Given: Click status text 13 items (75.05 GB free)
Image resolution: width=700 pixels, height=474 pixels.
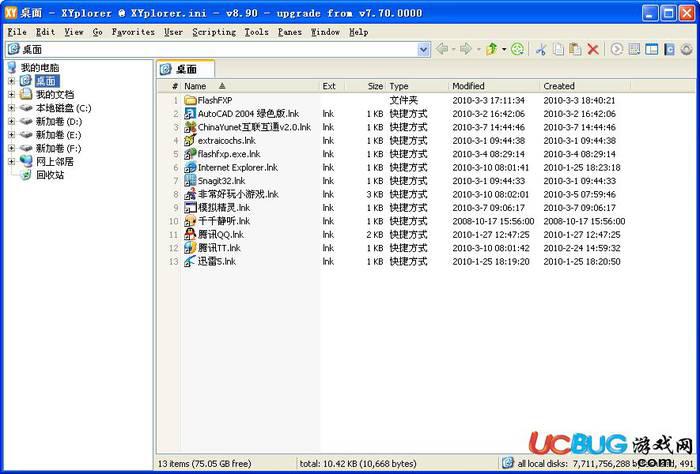Looking at the screenshot, I should 204,463.
